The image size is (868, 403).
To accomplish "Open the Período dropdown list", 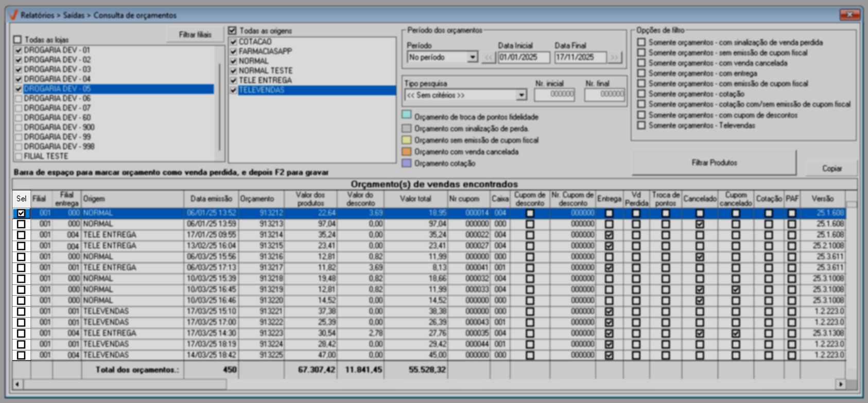I will 472,57.
